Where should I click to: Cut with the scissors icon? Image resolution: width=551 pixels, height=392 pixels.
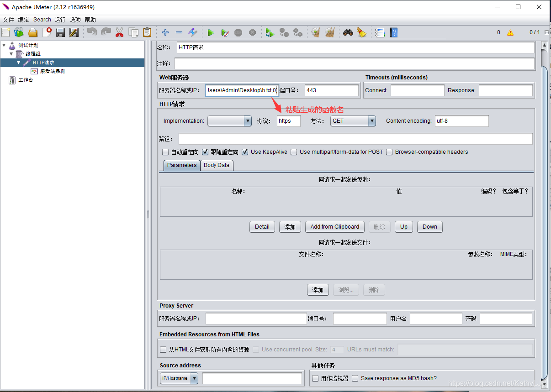(120, 32)
